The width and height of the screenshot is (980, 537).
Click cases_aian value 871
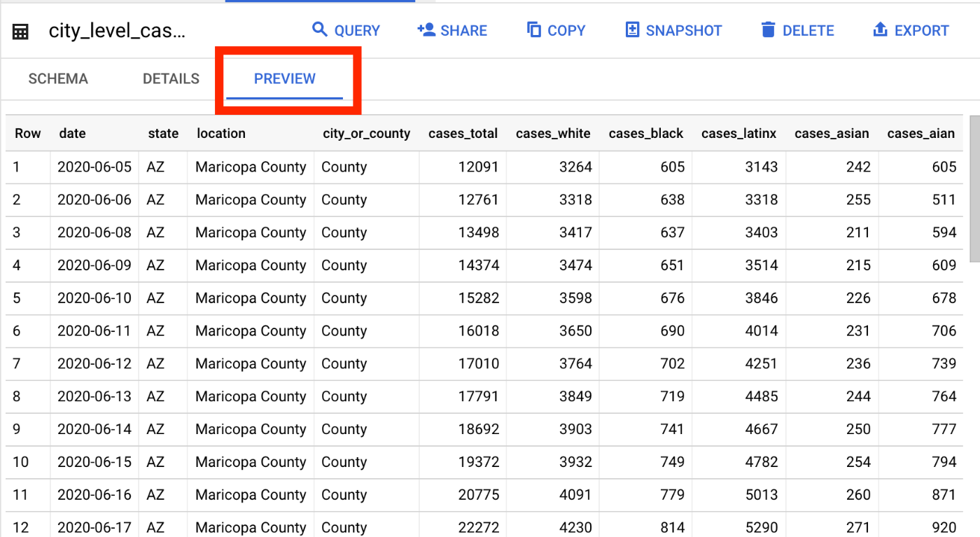(x=944, y=495)
